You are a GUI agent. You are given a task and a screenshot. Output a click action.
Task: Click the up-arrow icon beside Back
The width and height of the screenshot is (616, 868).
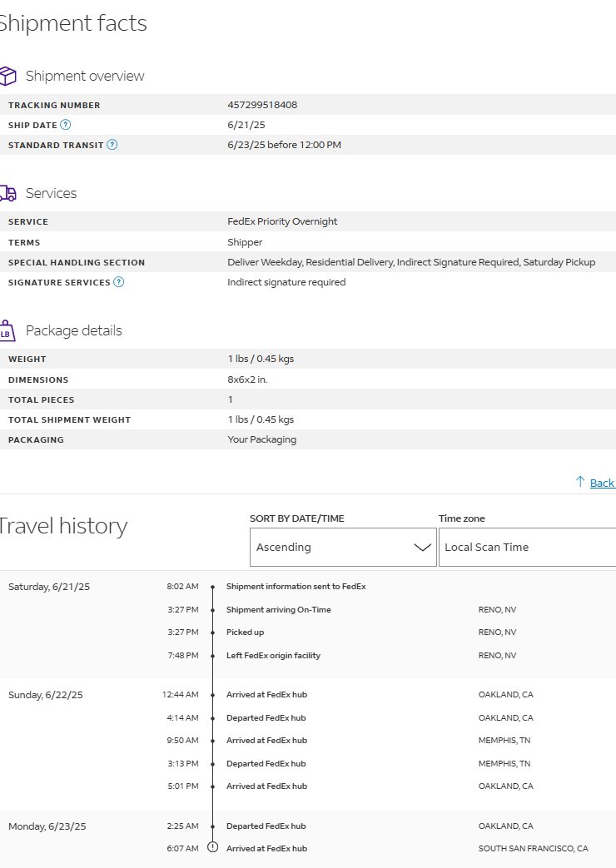[x=580, y=482]
